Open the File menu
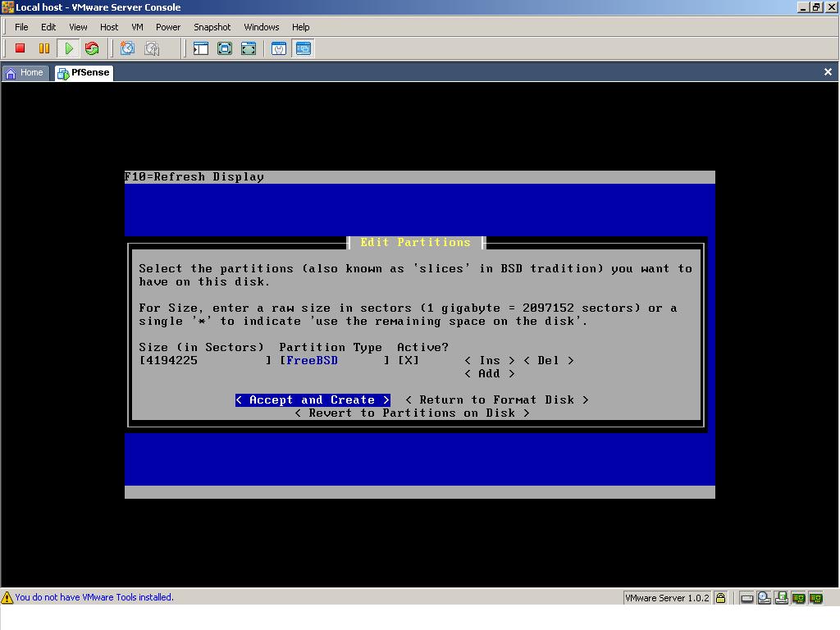The image size is (840, 630). (x=21, y=27)
